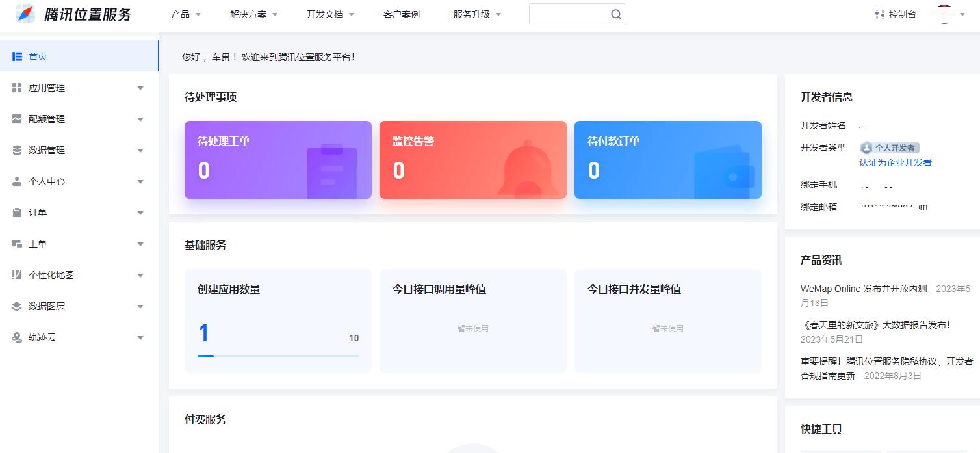Image resolution: width=980 pixels, height=453 pixels.
Task: Open the 解决方案 dropdown menu
Action: pos(254,14)
